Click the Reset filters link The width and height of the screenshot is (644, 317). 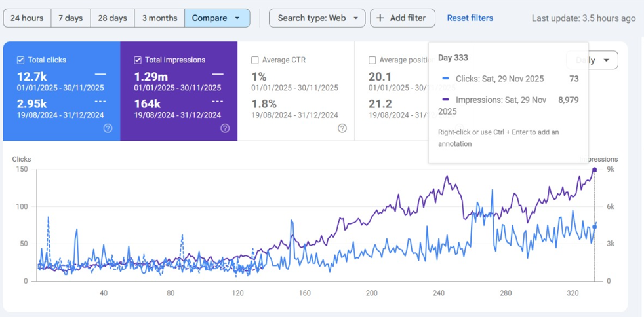tap(470, 18)
